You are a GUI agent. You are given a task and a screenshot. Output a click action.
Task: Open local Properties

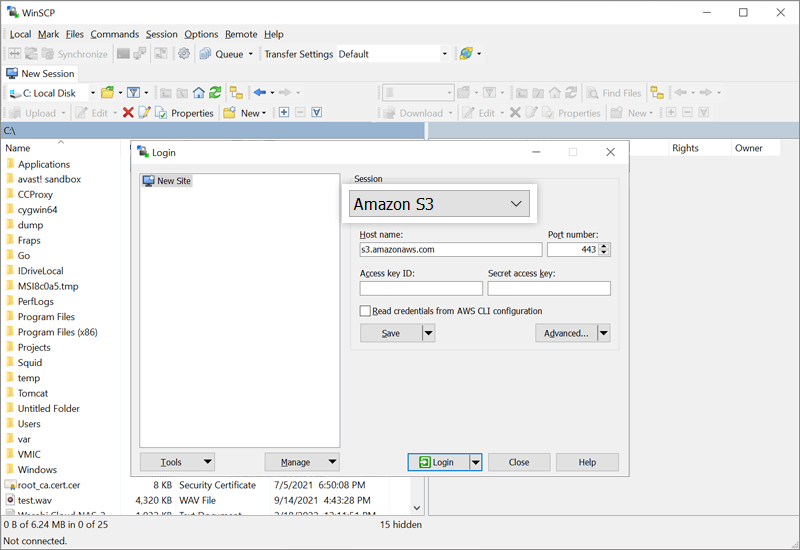pyautogui.click(x=184, y=113)
